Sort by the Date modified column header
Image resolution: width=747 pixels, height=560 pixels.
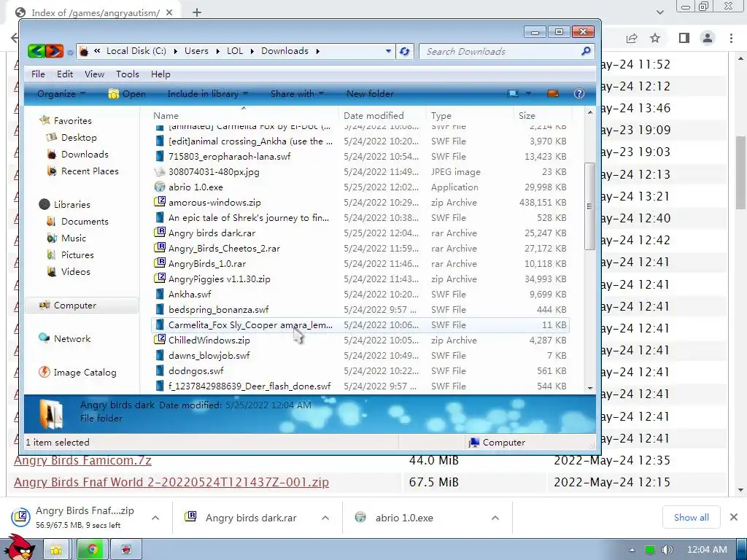(x=373, y=116)
